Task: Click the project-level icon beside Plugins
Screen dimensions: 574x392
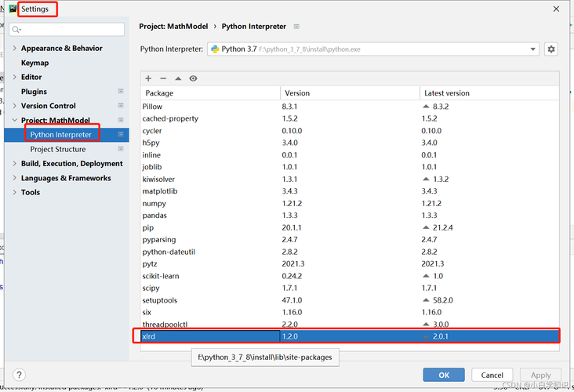Action: [121, 92]
